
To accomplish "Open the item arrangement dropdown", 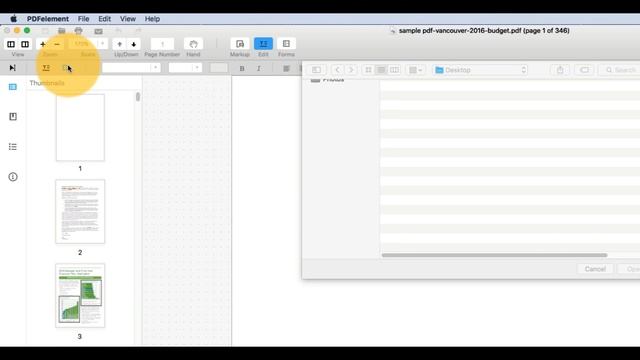I will [x=416, y=70].
